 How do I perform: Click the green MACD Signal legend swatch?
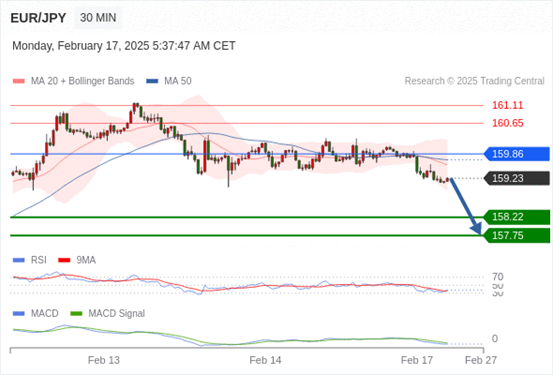click(x=76, y=314)
